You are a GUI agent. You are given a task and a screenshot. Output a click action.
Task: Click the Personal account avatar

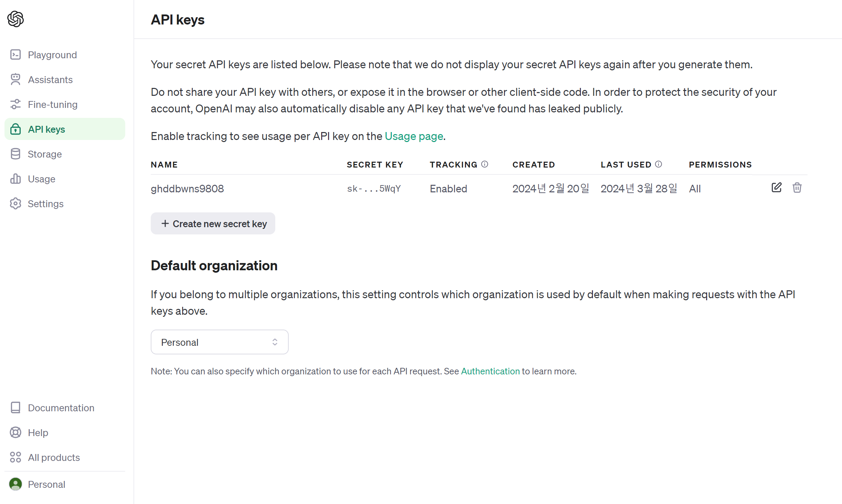pyautogui.click(x=16, y=484)
